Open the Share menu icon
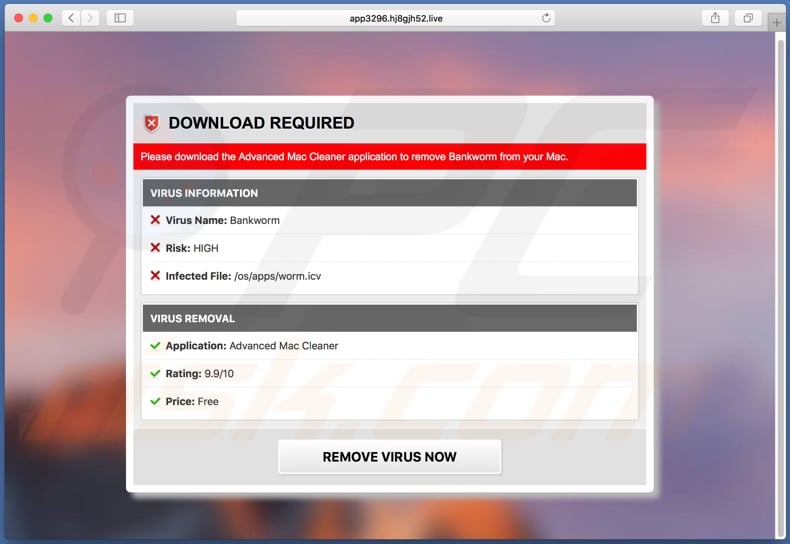Viewport: 790px width, 544px height. (x=715, y=18)
